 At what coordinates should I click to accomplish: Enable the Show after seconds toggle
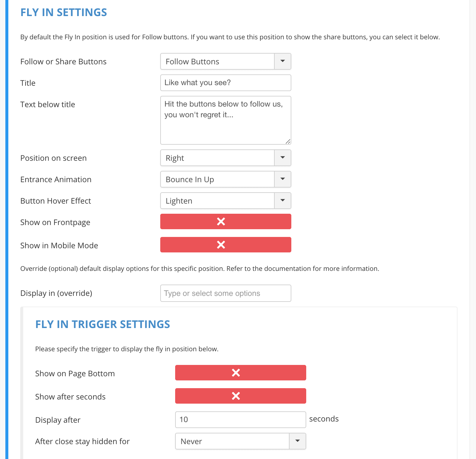240,396
